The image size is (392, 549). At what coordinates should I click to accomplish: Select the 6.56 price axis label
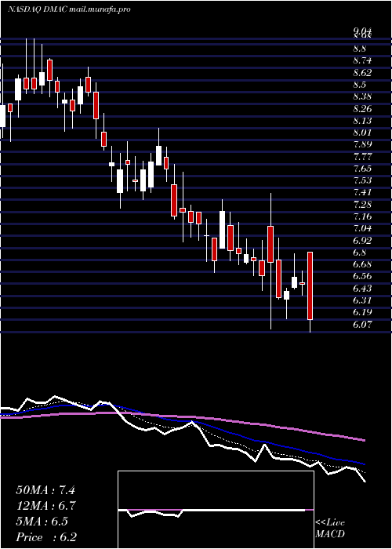coord(362,276)
